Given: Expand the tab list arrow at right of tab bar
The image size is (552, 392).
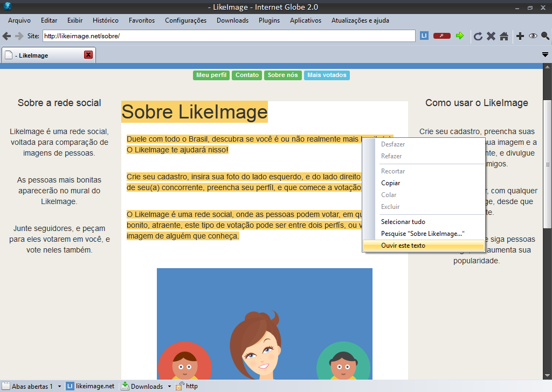Looking at the screenshot, I should pos(545,55).
